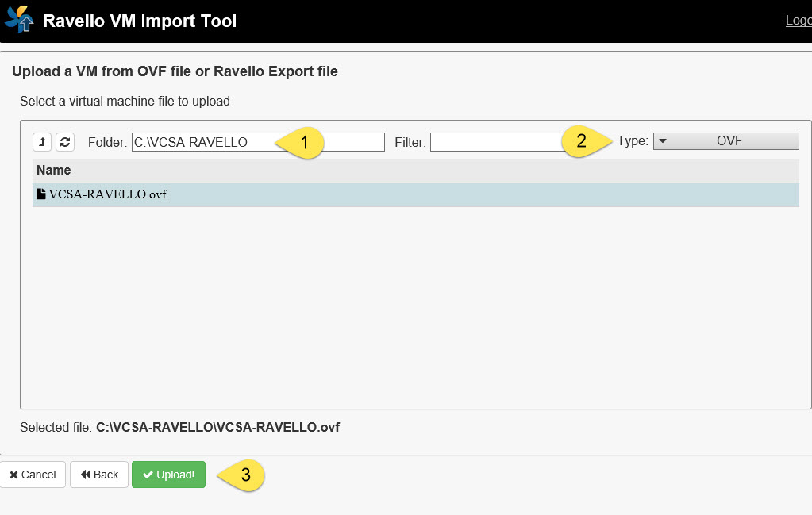
Task: Click the Ravello pinwheel logo icon
Action: [20, 19]
